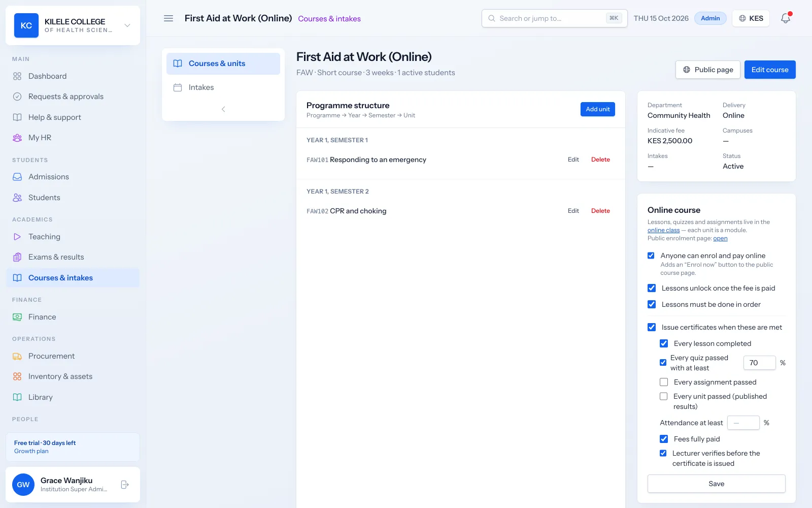Click the Attendance at least percentage field
This screenshot has width=812, height=508.
pos(743,423)
